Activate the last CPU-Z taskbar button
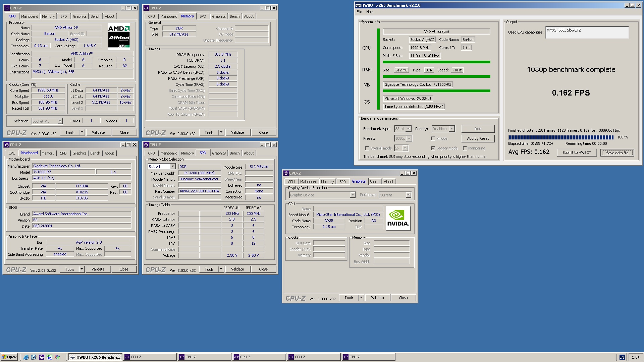 (x=369, y=357)
